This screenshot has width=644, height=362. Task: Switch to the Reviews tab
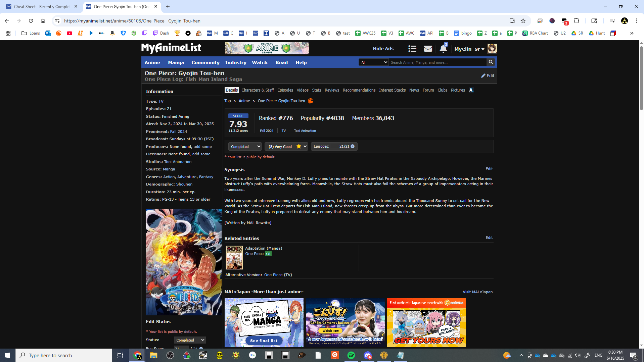tap(332, 90)
